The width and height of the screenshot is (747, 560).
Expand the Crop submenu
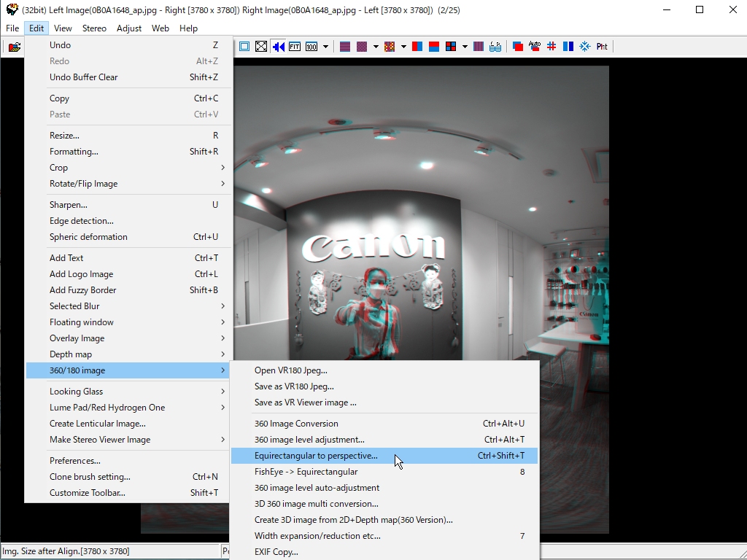(128, 168)
